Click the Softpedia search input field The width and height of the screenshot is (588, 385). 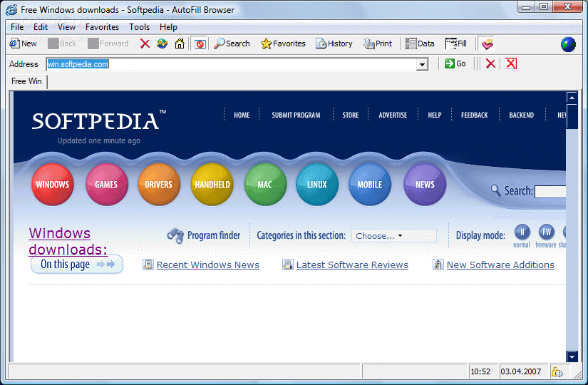coord(550,191)
